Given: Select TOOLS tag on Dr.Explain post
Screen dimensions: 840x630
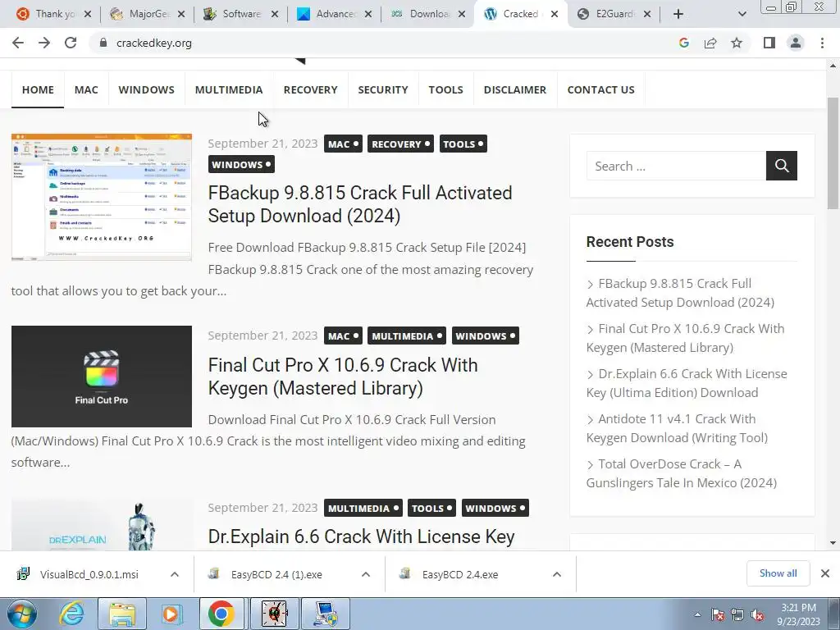Looking at the screenshot, I should [431, 508].
